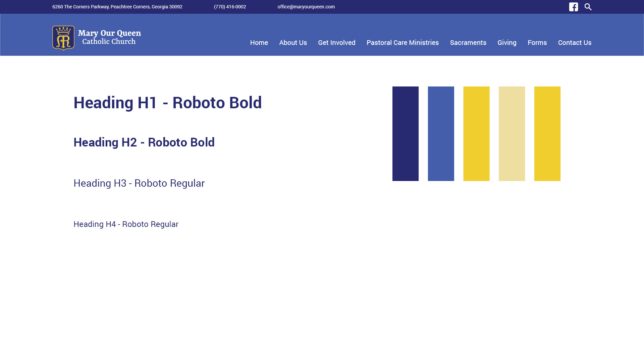The height and width of the screenshot is (362, 644).
Task: Click the office email address link
Action: (x=306, y=7)
